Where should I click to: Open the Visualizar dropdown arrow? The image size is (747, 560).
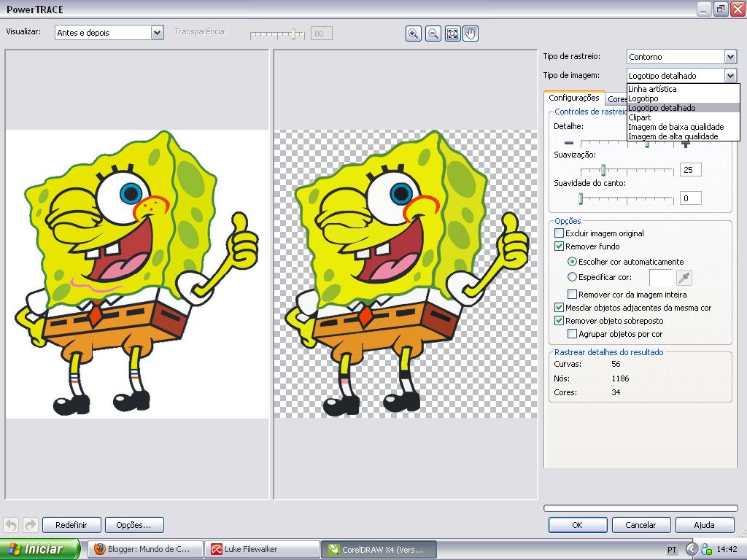(x=158, y=32)
